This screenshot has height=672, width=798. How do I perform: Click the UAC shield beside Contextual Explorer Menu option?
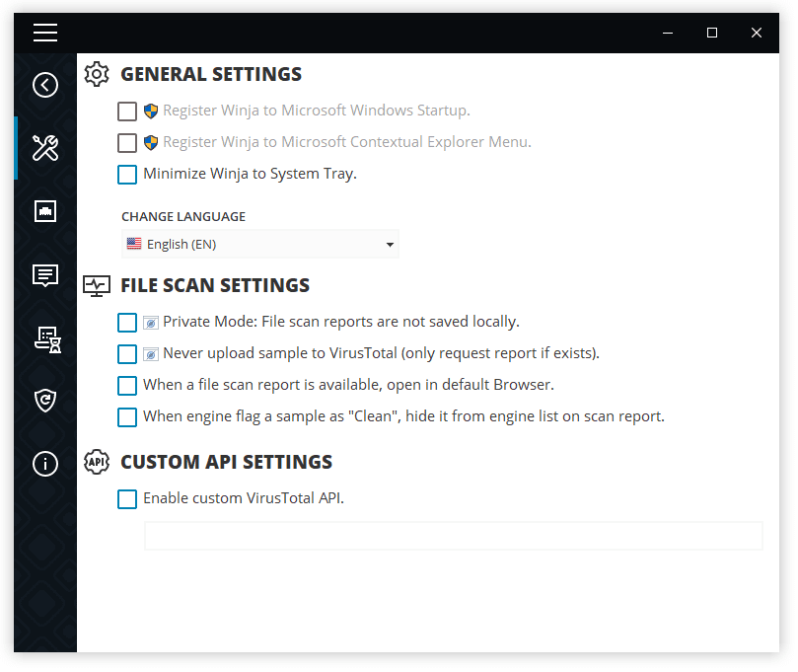coord(151,142)
